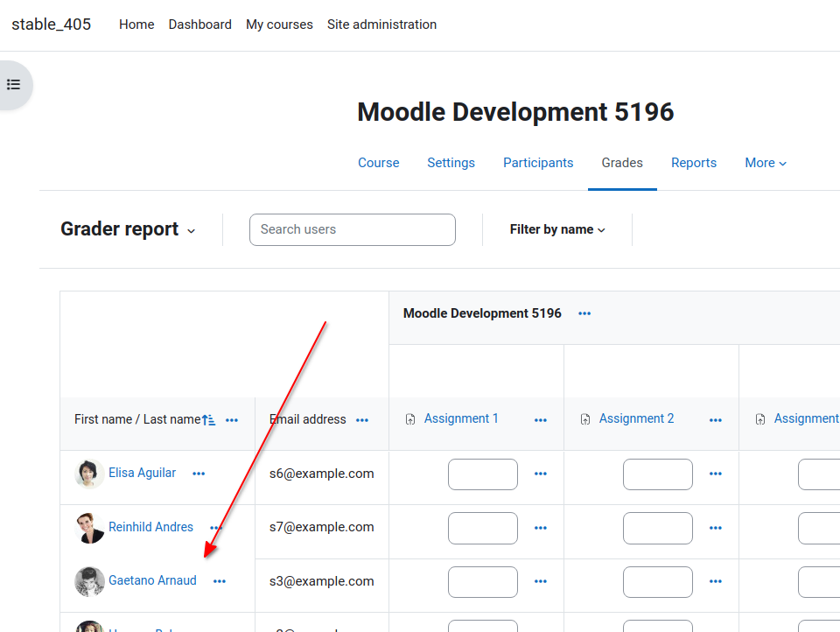The width and height of the screenshot is (840, 632).
Task: Open Reinhild Andres's profile link
Action: click(x=150, y=527)
